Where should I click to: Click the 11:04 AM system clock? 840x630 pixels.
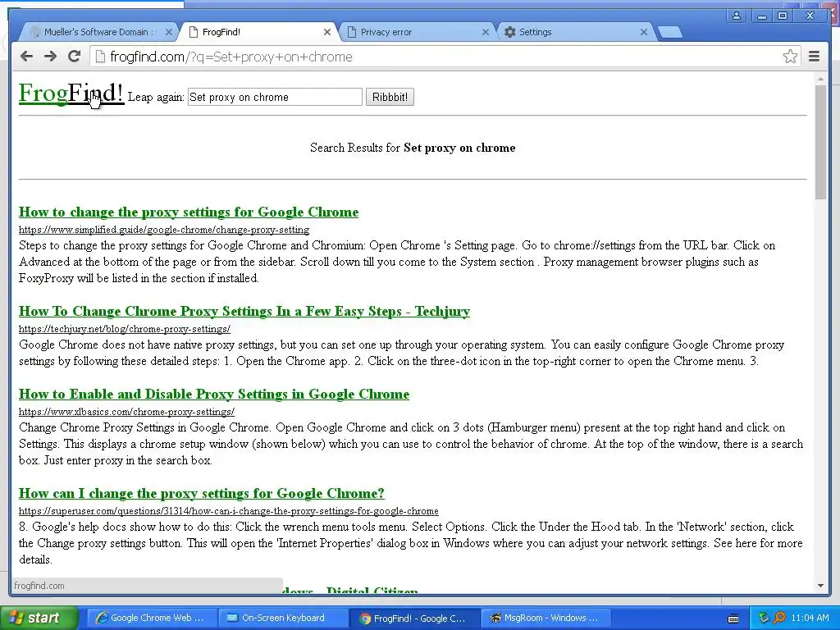pyautogui.click(x=810, y=618)
